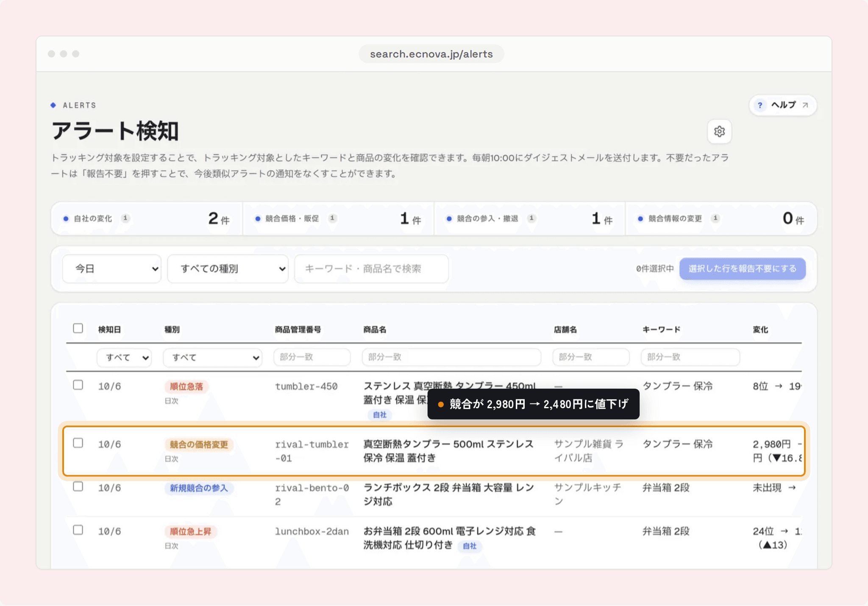Open the 検知日 column すべて filter dropdown

tap(124, 357)
